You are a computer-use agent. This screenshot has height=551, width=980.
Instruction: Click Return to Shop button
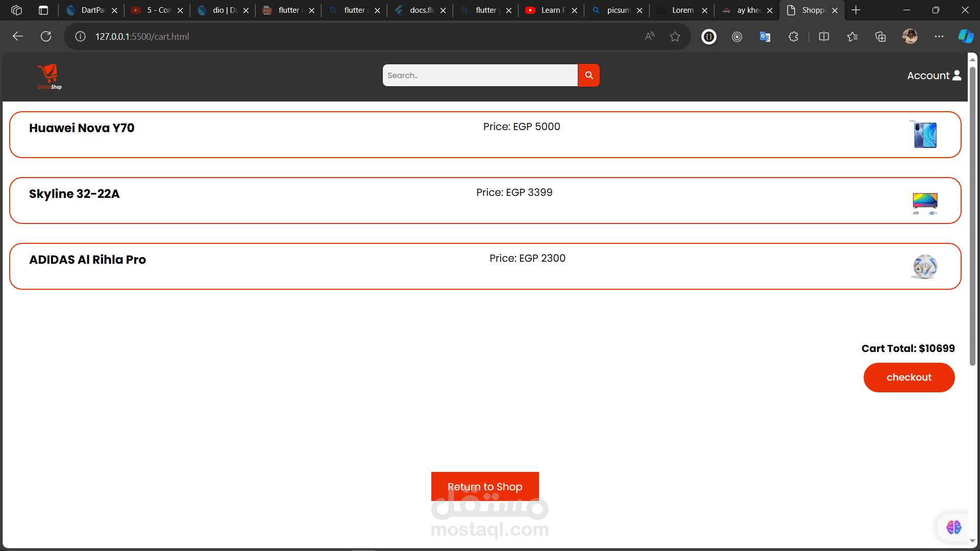[x=485, y=486]
